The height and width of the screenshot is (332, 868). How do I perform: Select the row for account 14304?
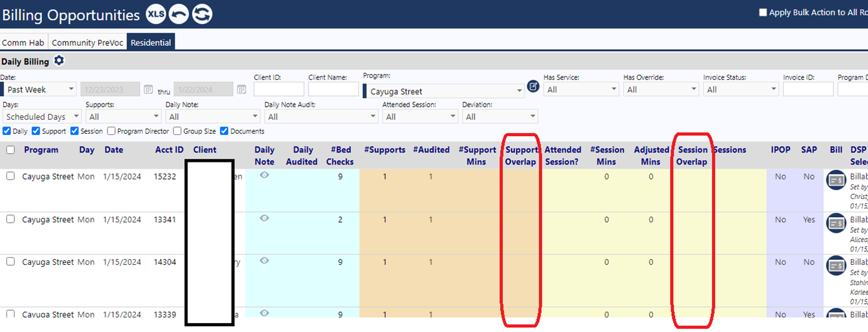(x=11, y=262)
